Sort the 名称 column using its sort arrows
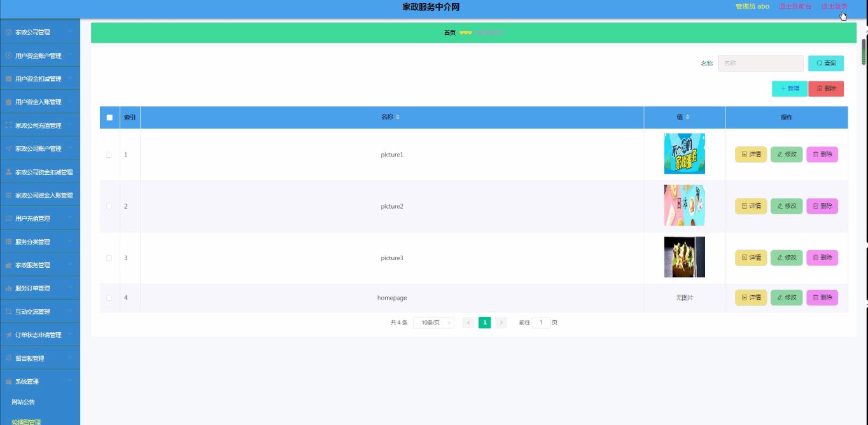 coord(398,117)
